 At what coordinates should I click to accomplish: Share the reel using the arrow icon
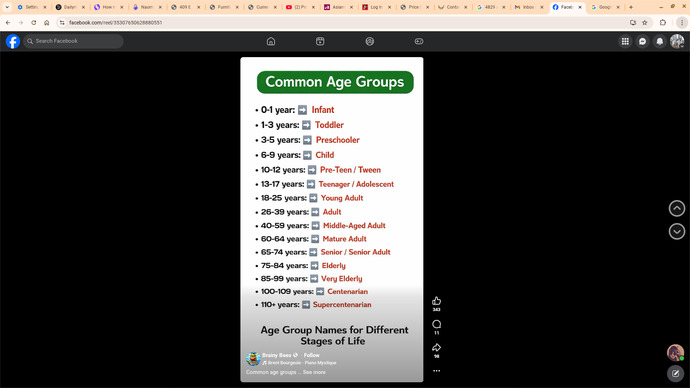pyautogui.click(x=437, y=348)
